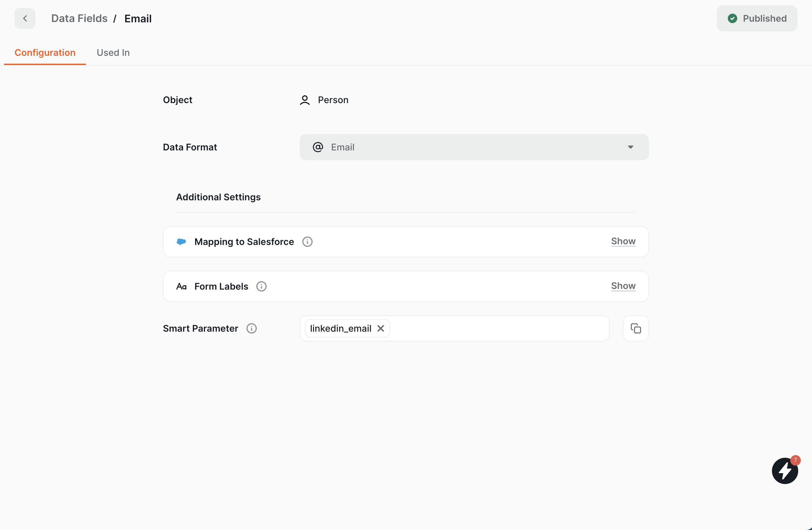Show the Mapping to Salesforce section
The image size is (812, 530).
pos(623,241)
